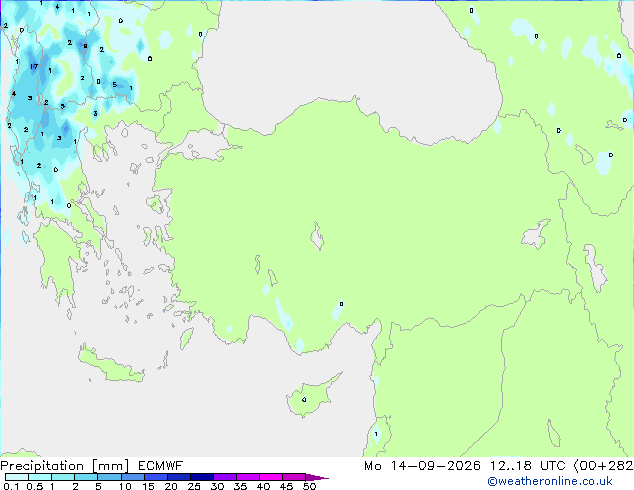Choose the lightest swatch between 0.1 and 0.5
The image size is (634, 490).
pos(17,477)
